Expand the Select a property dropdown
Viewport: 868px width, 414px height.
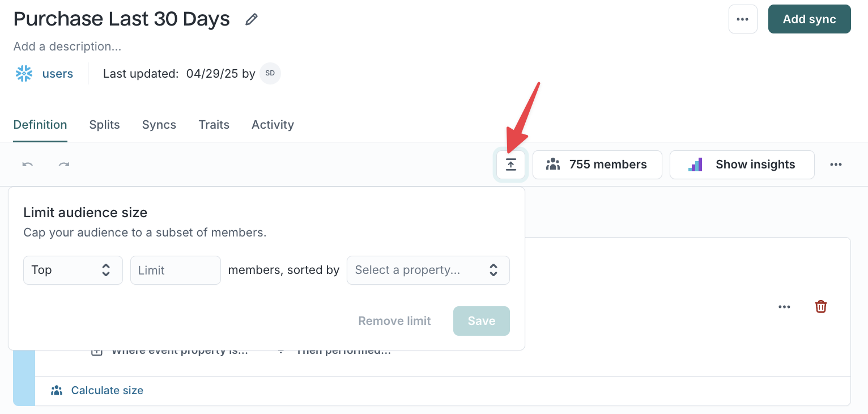coord(428,270)
